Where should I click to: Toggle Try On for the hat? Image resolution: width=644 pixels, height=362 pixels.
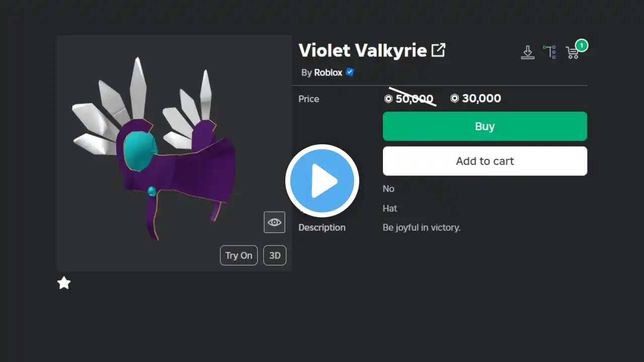click(239, 255)
